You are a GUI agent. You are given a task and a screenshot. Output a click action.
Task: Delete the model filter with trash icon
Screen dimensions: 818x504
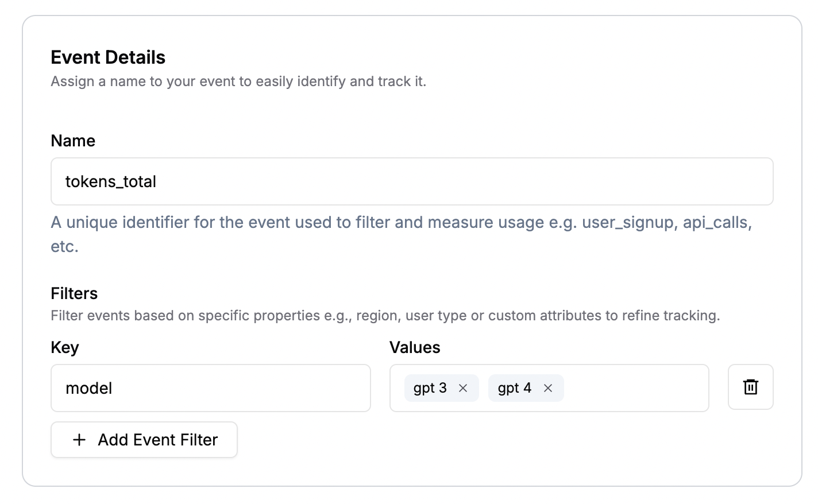tap(750, 387)
